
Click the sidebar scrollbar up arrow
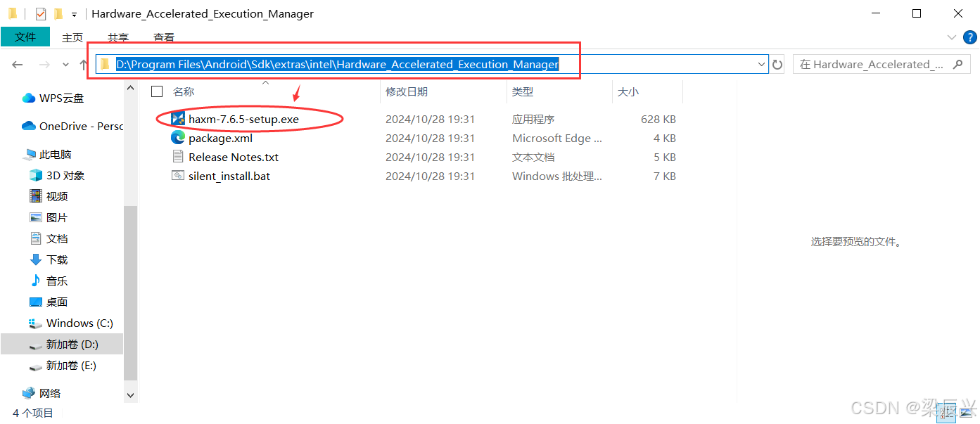pos(130,88)
